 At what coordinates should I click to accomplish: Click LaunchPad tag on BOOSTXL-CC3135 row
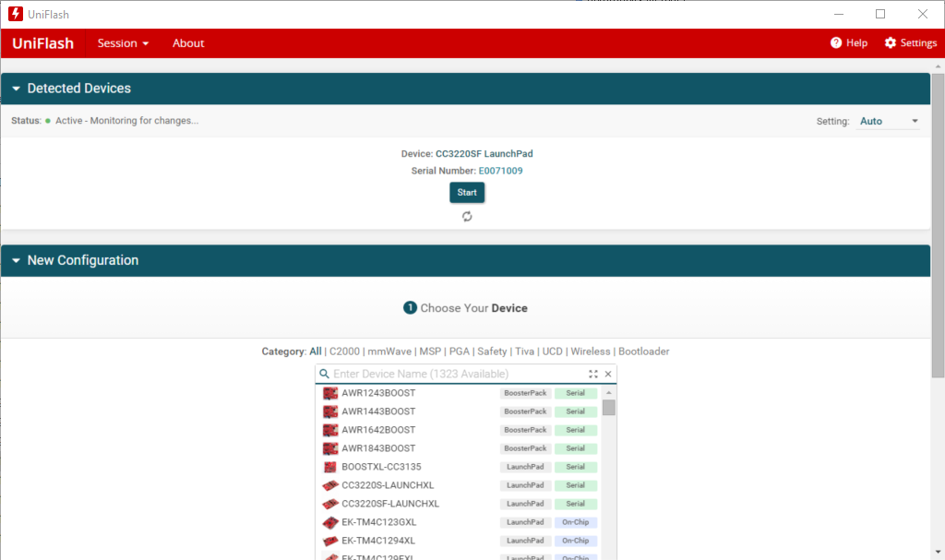[525, 467]
